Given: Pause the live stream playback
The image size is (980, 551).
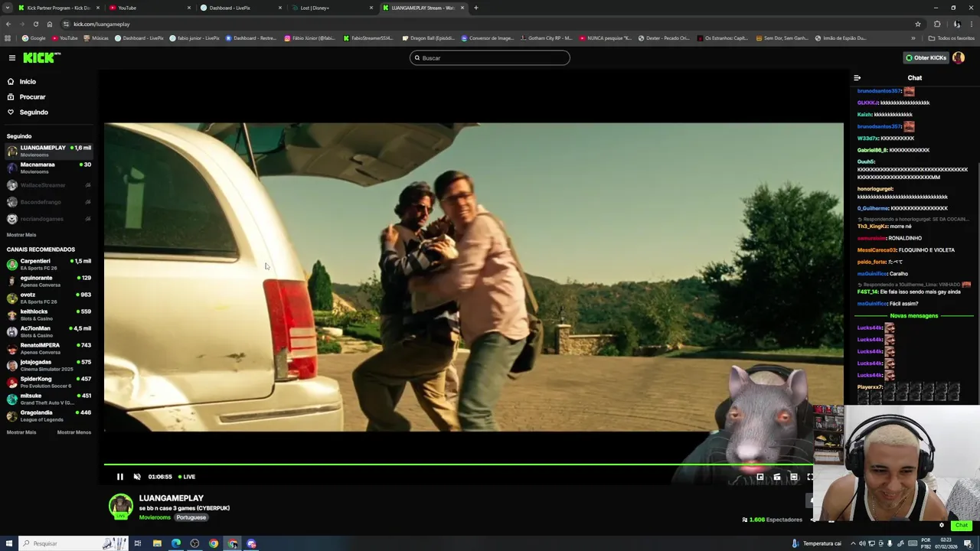Looking at the screenshot, I should click(x=120, y=477).
